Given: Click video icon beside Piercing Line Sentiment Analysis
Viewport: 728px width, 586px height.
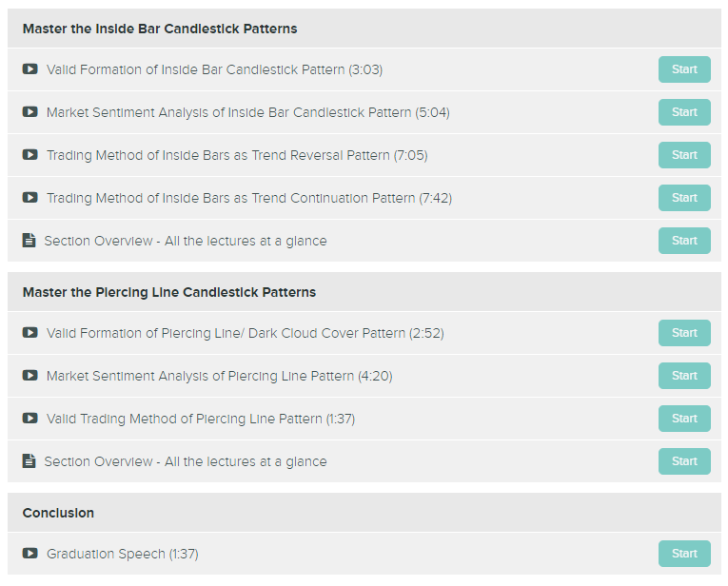Looking at the screenshot, I should pyautogui.click(x=30, y=376).
